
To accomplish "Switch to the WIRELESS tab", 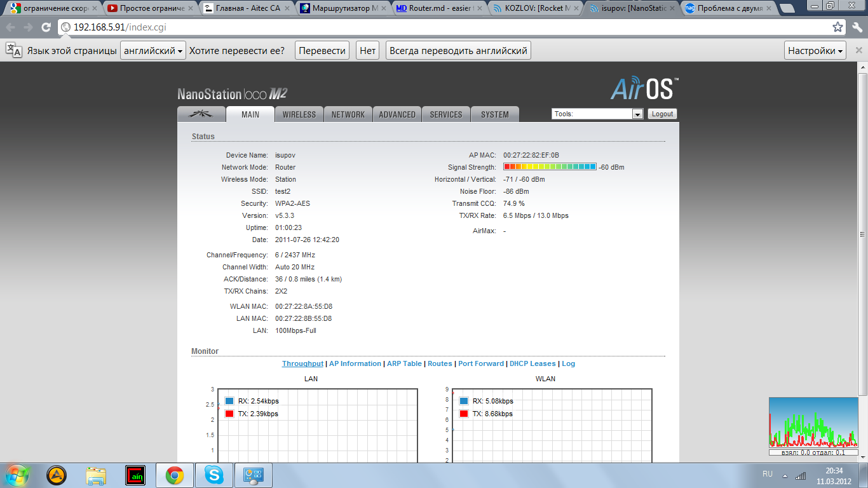I will (299, 114).
